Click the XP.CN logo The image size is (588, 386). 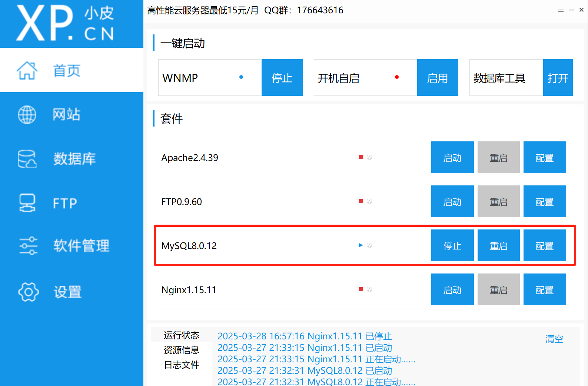click(x=66, y=23)
